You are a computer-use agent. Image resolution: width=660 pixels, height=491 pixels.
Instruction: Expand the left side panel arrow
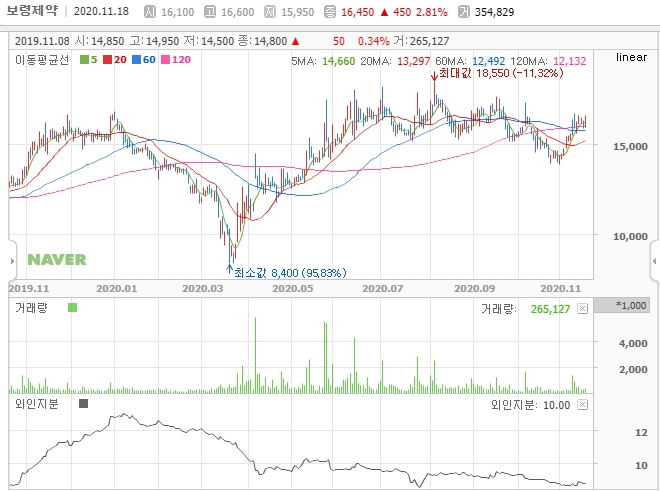click(x=12, y=261)
